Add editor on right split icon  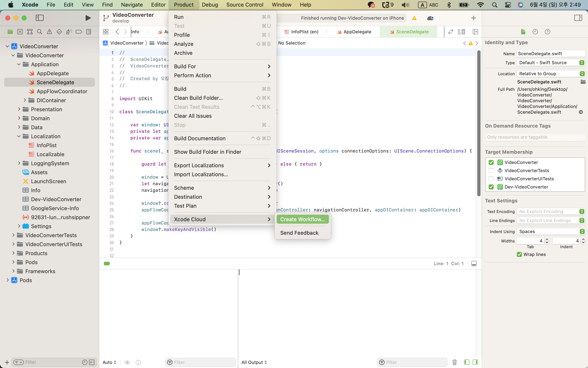pos(475,32)
